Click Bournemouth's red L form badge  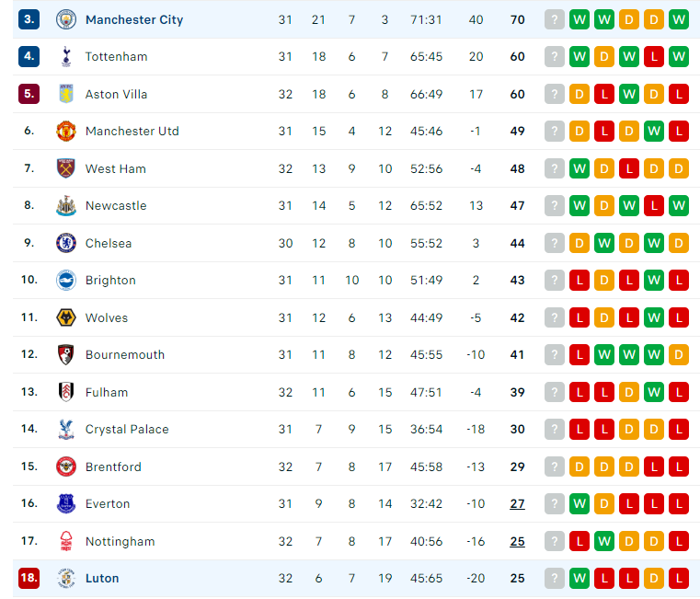click(x=580, y=354)
